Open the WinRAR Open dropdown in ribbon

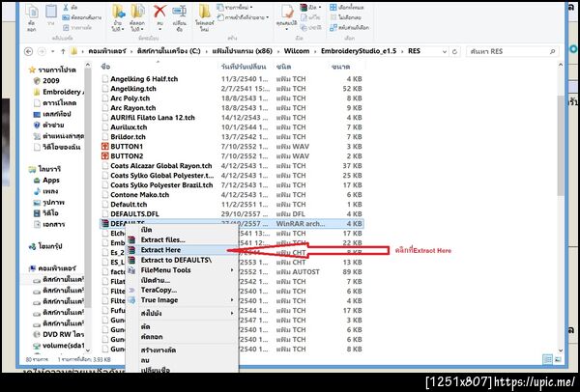point(310,8)
